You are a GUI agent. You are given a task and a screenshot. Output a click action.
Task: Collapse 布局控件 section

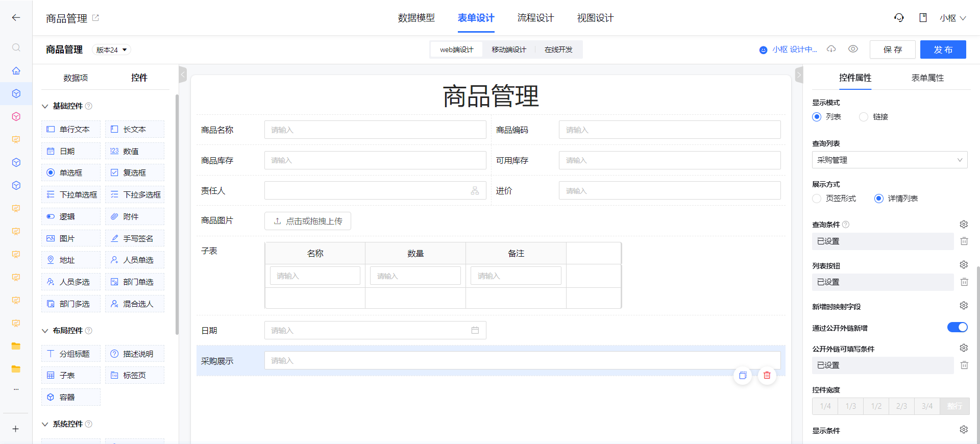point(45,331)
